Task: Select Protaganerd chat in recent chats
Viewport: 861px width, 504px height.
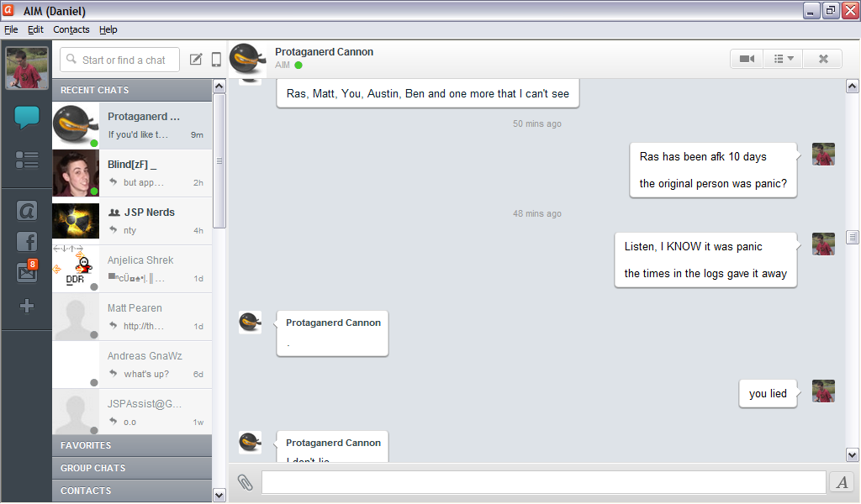Action: point(132,125)
